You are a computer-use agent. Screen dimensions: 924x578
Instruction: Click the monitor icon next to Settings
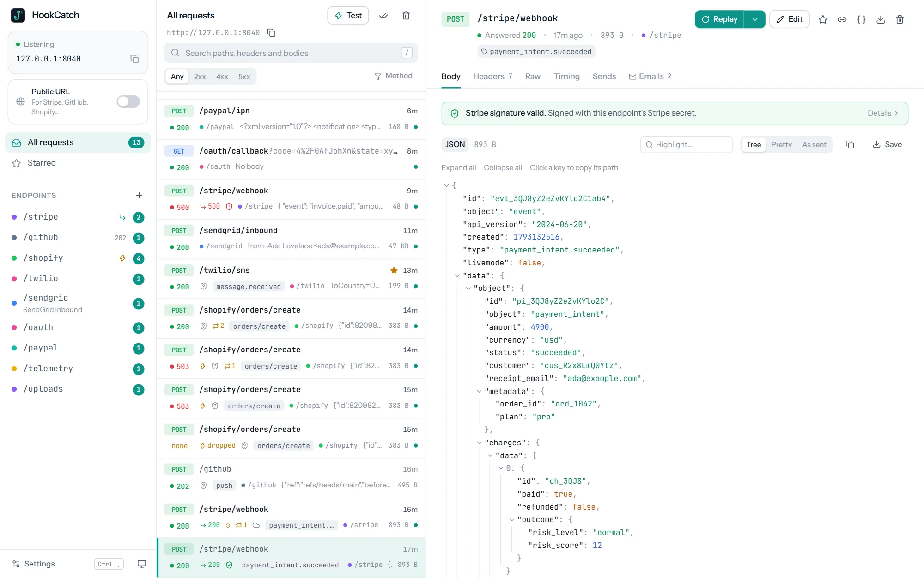tap(142, 564)
